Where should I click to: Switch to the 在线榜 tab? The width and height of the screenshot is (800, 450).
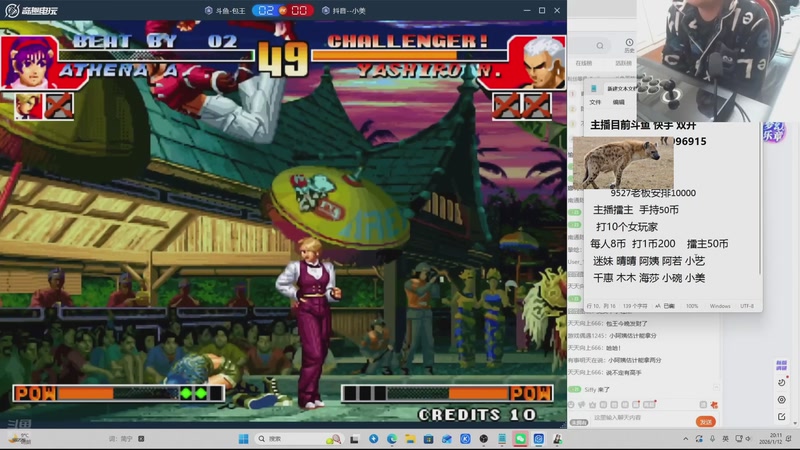584,63
